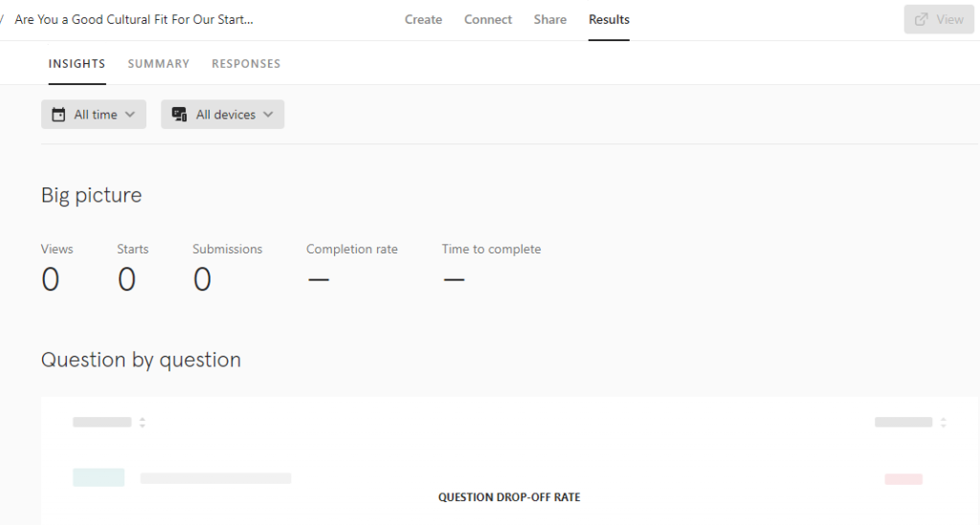This screenshot has width=980, height=525.
Task: Go to the Connect section
Action: click(488, 19)
